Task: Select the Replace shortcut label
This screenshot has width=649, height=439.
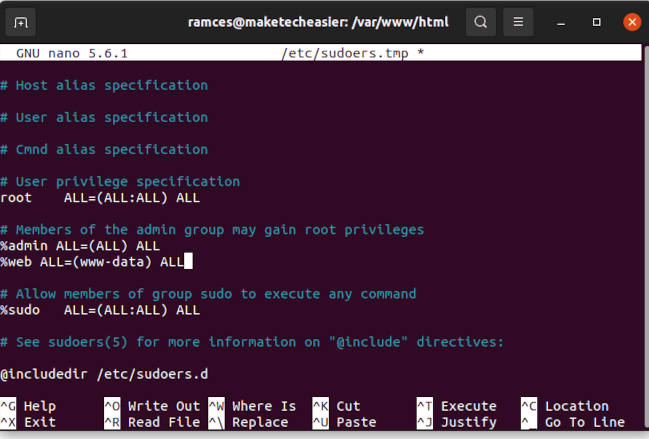Action: 260,422
